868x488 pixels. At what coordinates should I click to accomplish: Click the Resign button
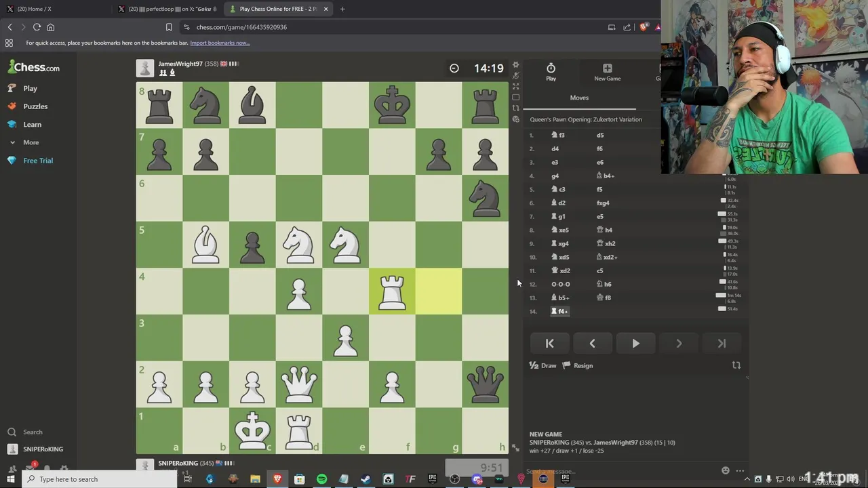point(577,365)
